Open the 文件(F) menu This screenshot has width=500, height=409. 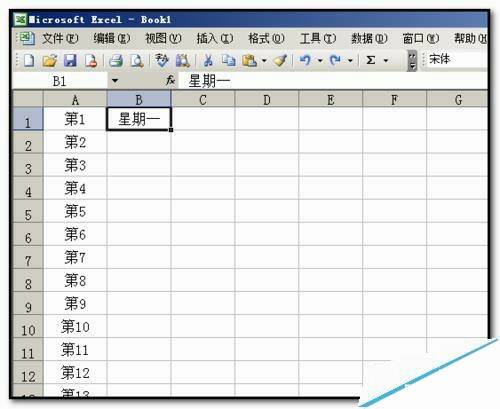60,39
